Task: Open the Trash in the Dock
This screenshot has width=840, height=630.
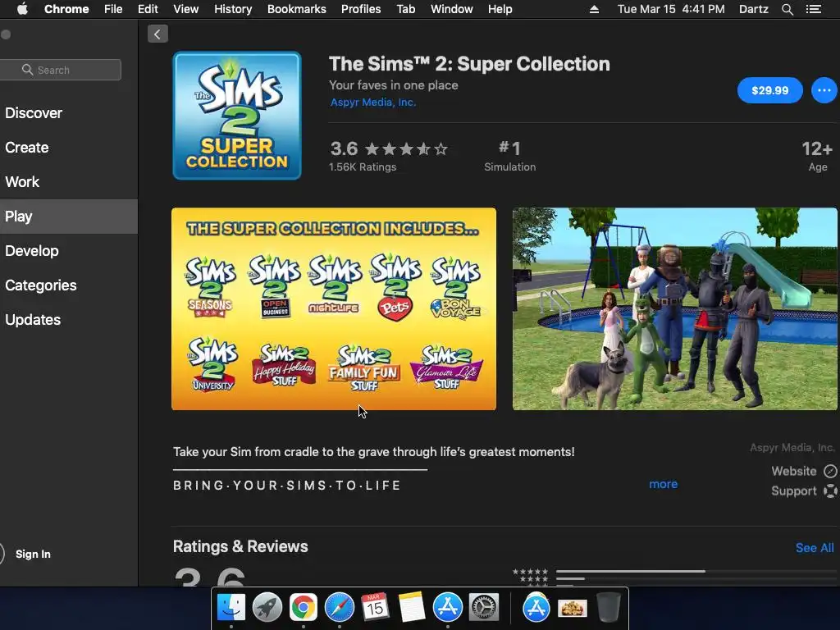Action: coord(609,608)
